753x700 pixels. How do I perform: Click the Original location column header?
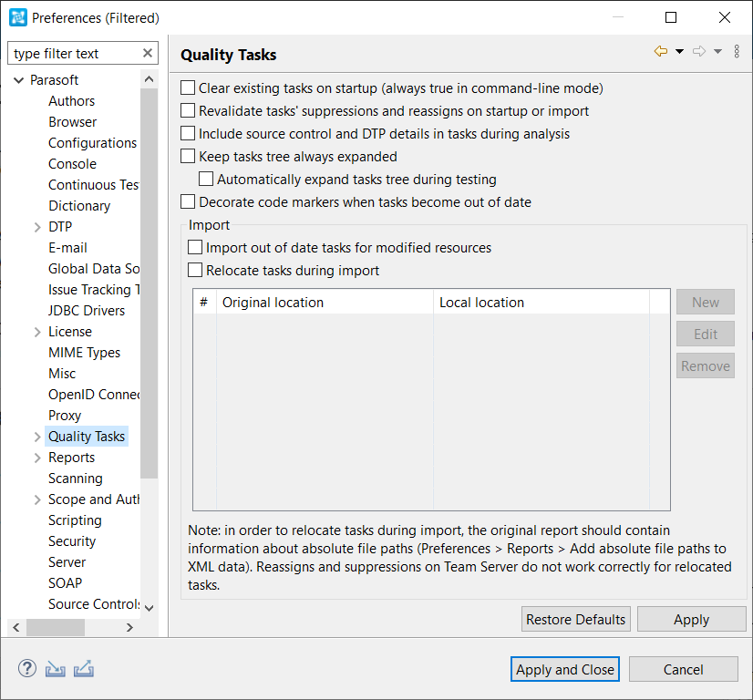pyautogui.click(x=325, y=303)
